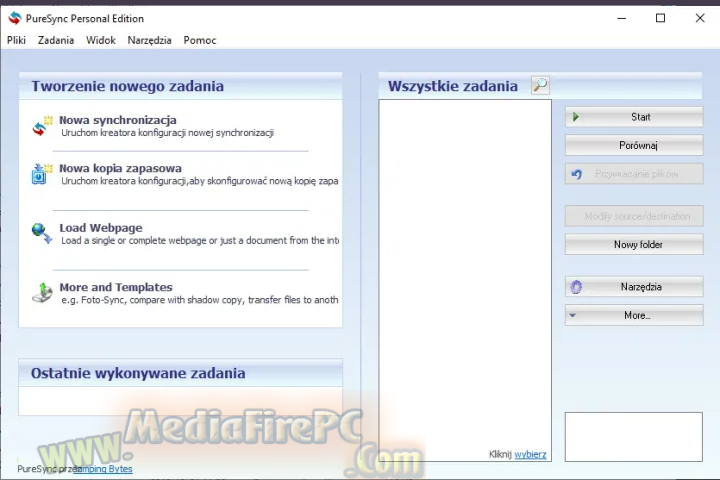Click the green play arrow on Start
Viewport: 720px width, 480px height.
tap(575, 117)
